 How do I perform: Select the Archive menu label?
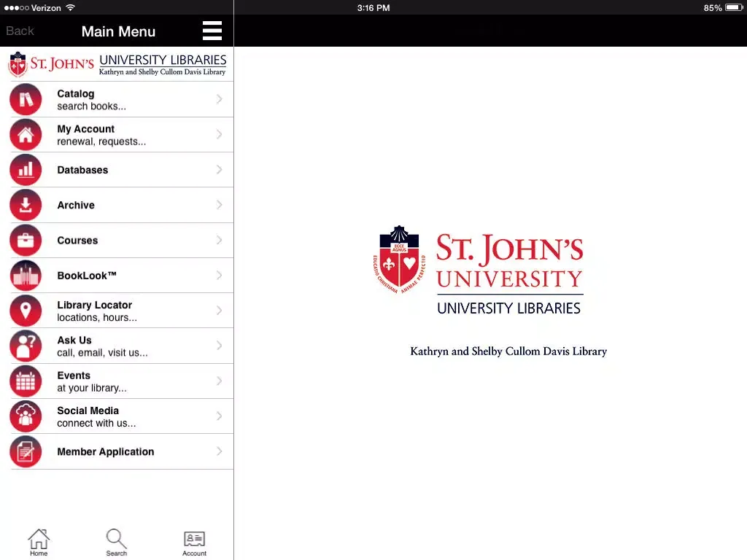(x=76, y=205)
